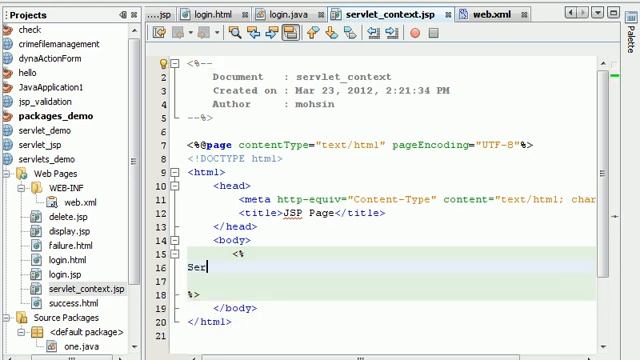Click the Last Edit toolbar icon
Screen dimensions: 640x360
[159, 33]
